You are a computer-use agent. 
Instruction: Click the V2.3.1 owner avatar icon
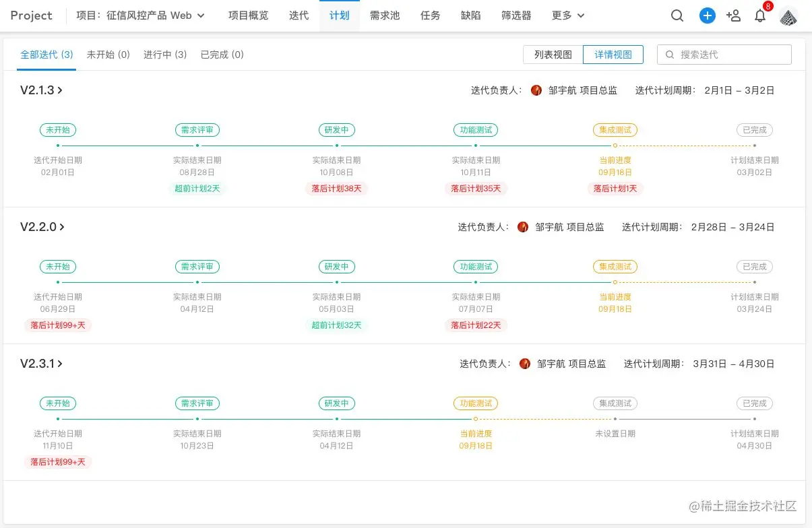click(525, 364)
